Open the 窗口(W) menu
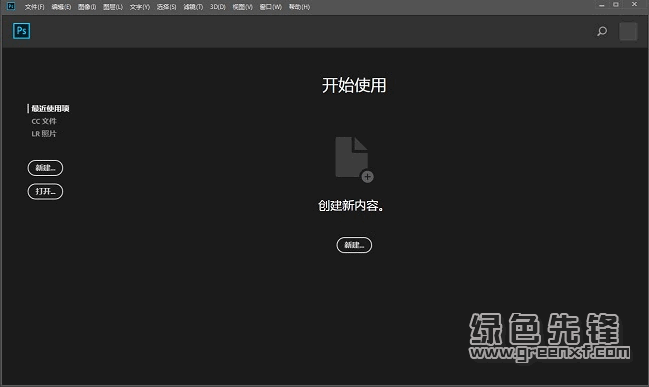This screenshot has height=387, width=649. coord(271,7)
